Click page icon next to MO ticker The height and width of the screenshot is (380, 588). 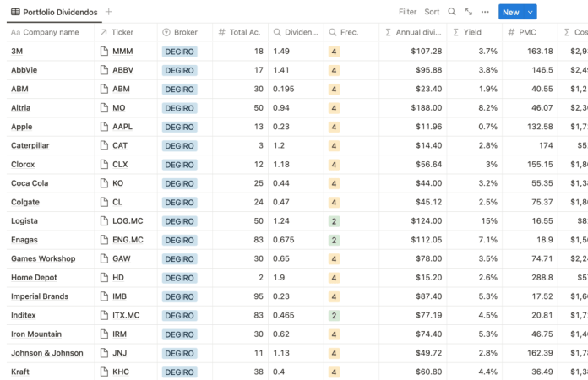pos(104,108)
